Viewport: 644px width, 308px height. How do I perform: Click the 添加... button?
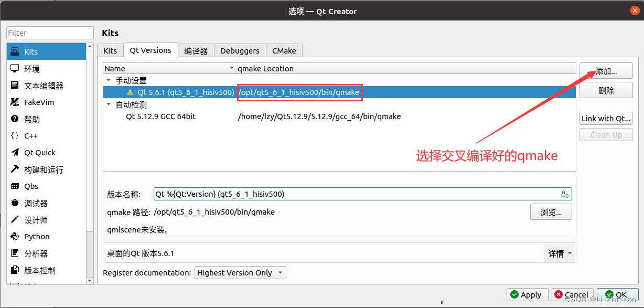pyautogui.click(x=606, y=71)
